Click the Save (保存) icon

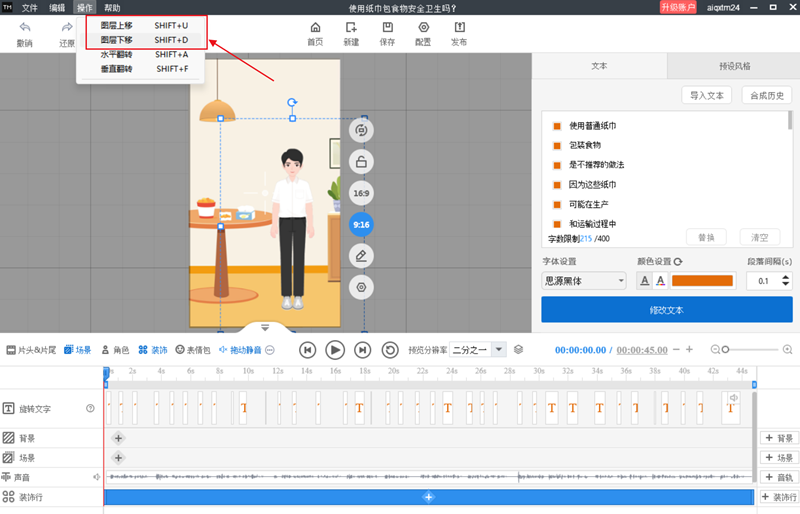(387, 27)
